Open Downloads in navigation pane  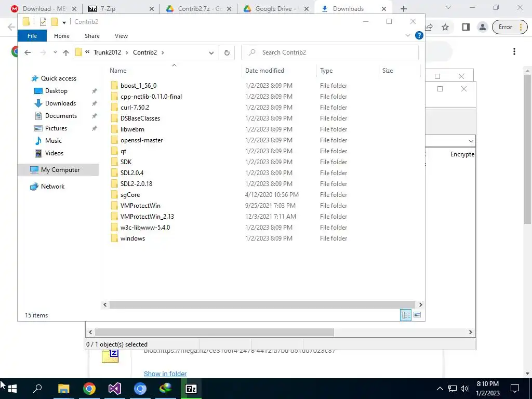[60, 103]
